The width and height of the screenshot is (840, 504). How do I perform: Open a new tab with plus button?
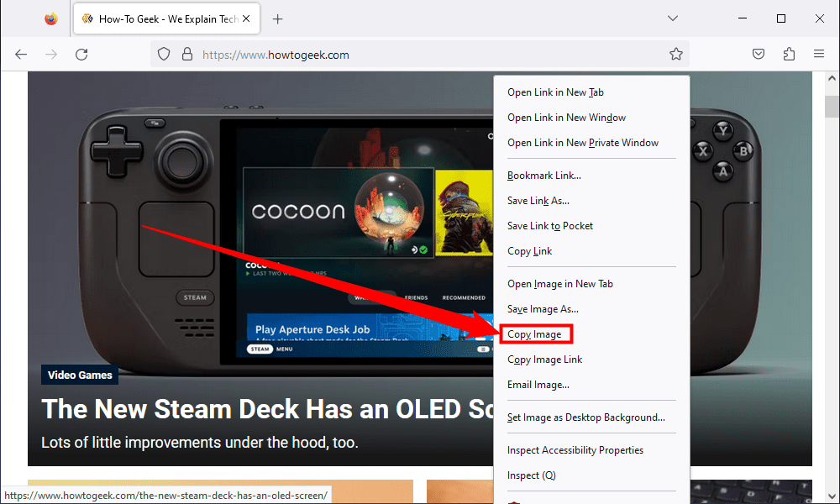278,18
